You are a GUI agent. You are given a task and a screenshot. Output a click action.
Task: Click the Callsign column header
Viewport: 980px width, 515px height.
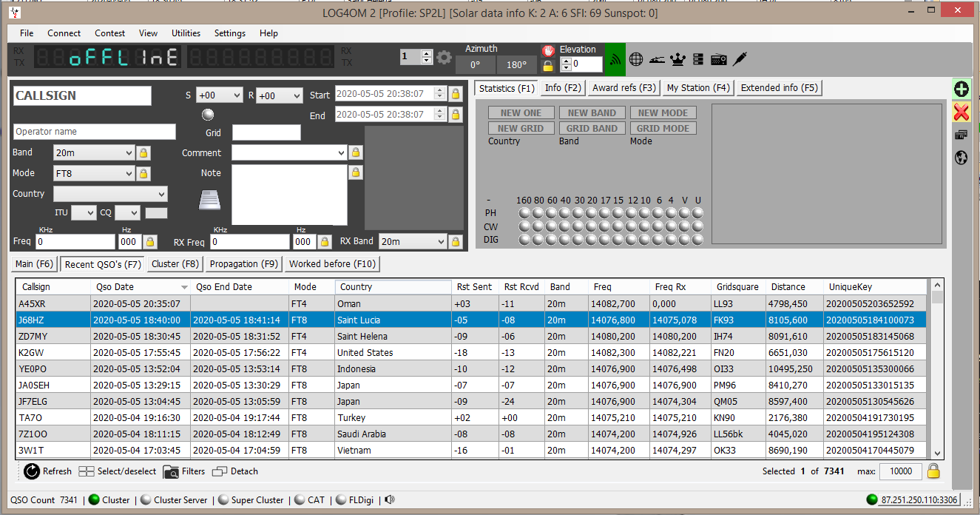(x=53, y=287)
